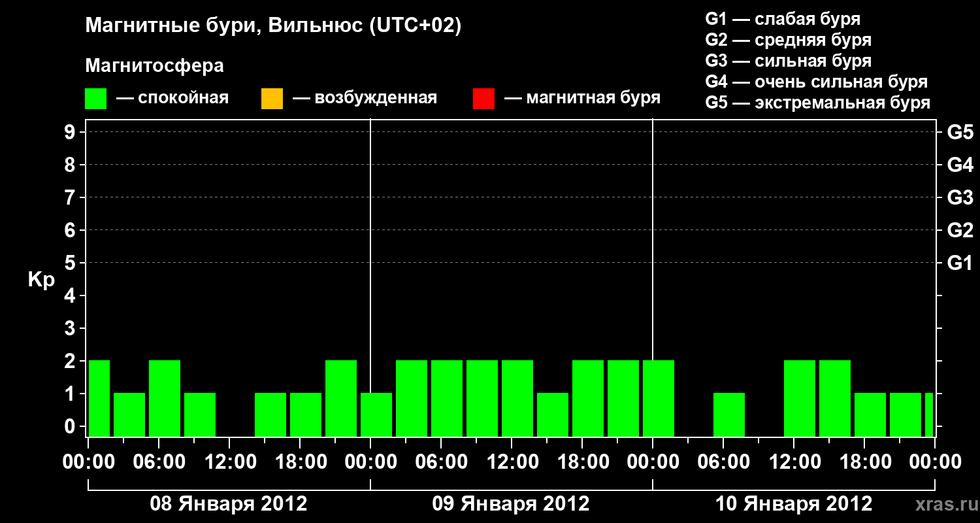980x523 pixels.
Task: Select the G4 tick label on the right axis
Action: pos(960,165)
